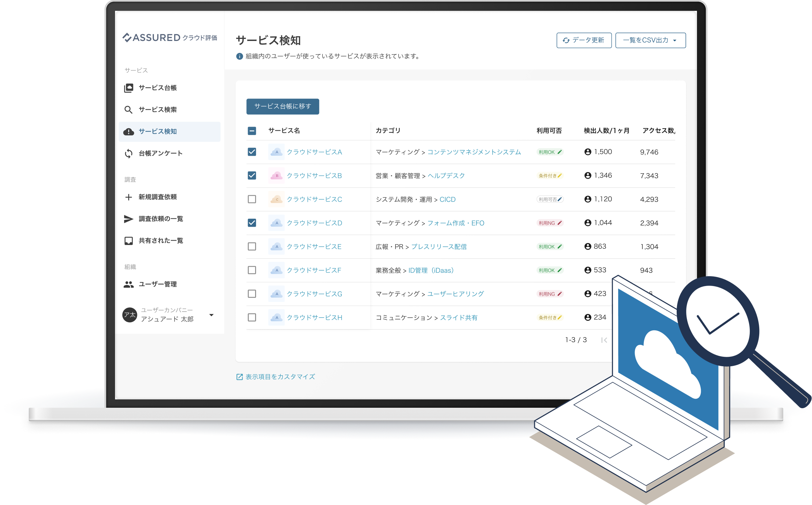Open ユーザー管理 in the sidebar
812x505 pixels.
[158, 284]
